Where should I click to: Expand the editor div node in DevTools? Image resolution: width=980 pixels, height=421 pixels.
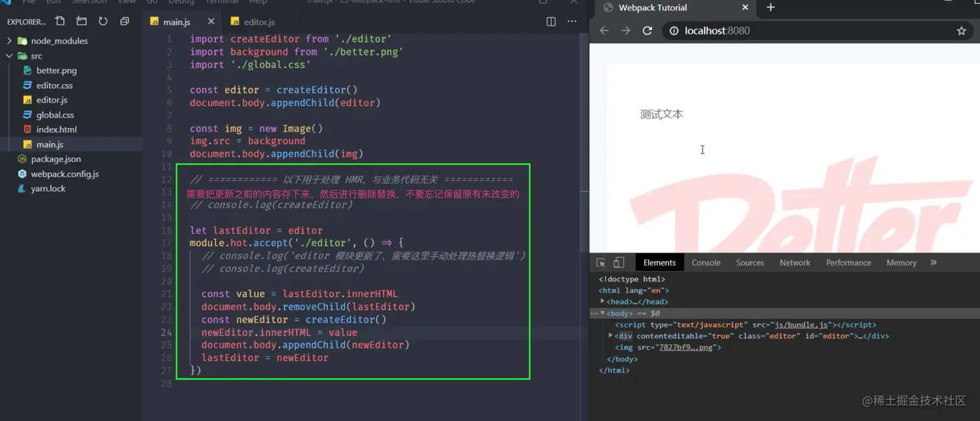[610, 336]
